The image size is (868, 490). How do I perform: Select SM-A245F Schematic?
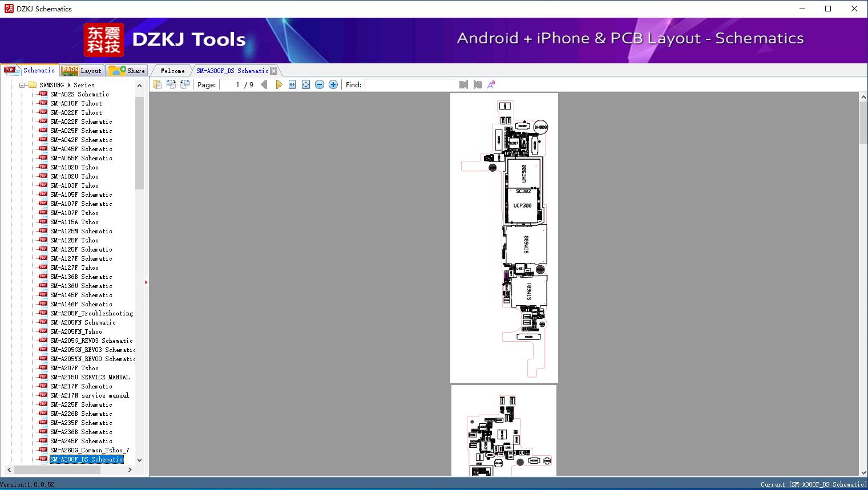click(x=81, y=441)
